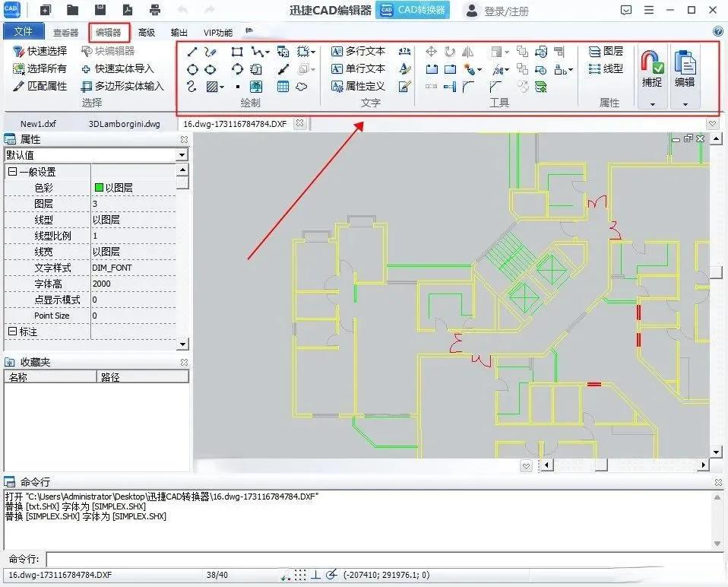Open the 3DLamborgini.dwg document tab
The width and height of the screenshot is (728, 587).
[125, 123]
